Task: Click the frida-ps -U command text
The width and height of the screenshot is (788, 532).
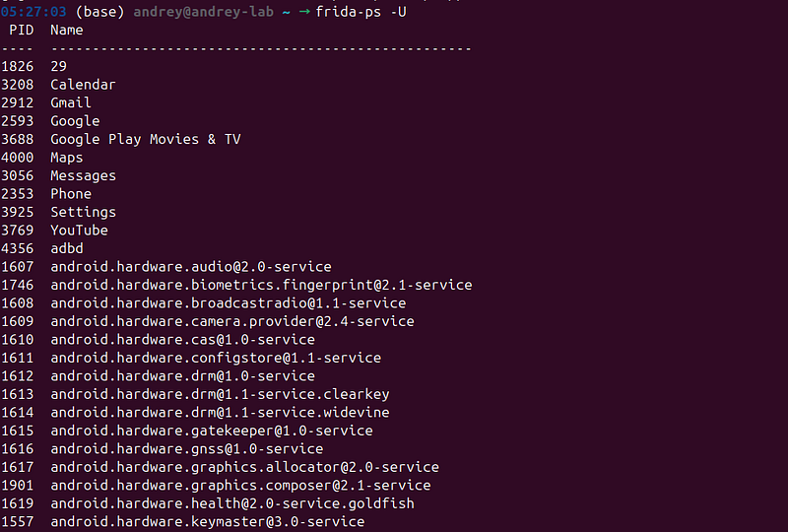Action: [361, 12]
